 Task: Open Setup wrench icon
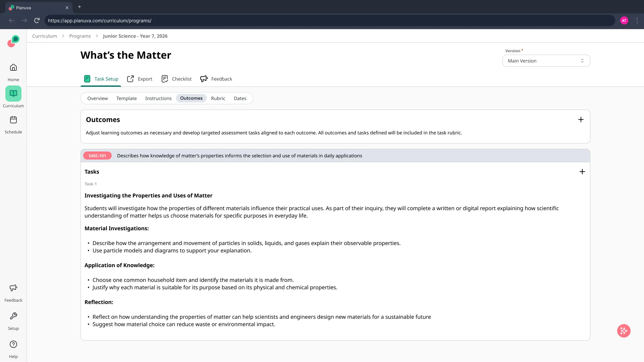click(13, 316)
